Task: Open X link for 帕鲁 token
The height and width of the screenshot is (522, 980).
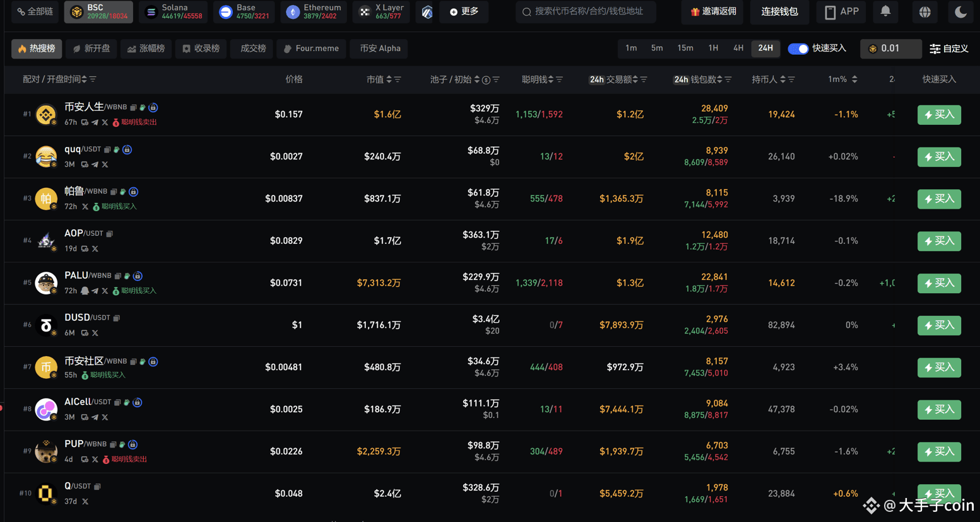Action: 85,207
